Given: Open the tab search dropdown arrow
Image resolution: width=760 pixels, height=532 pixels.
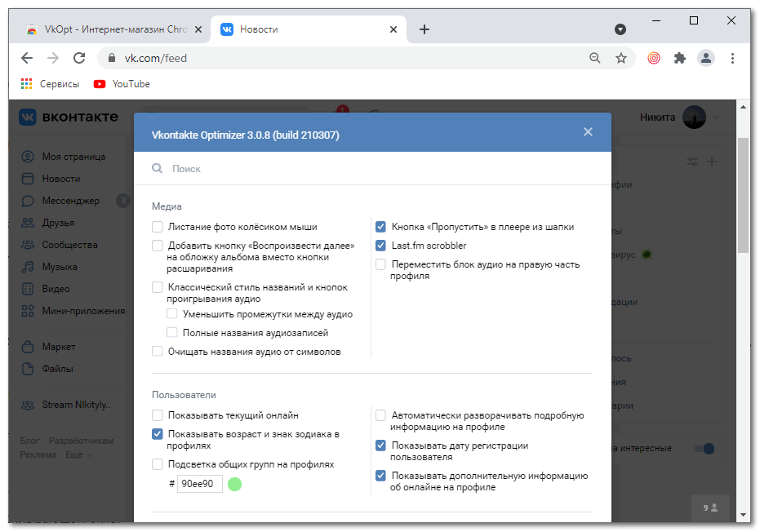Looking at the screenshot, I should click(620, 29).
